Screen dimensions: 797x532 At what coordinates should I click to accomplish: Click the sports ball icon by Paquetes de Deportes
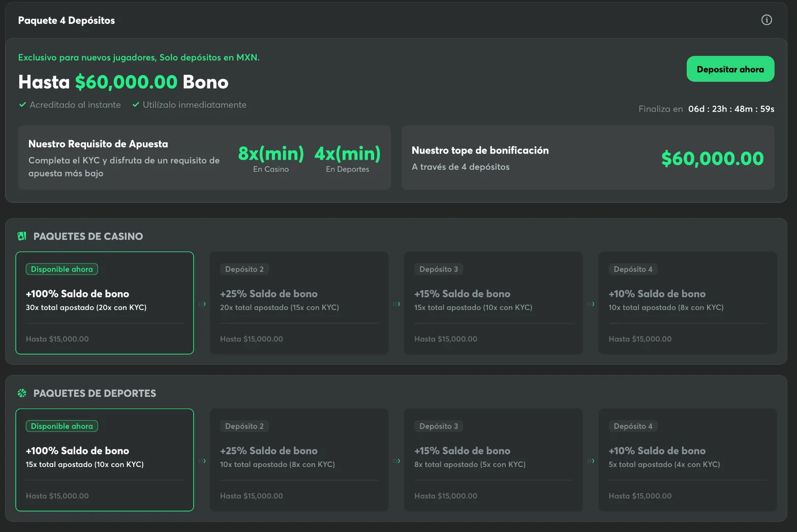click(x=22, y=393)
